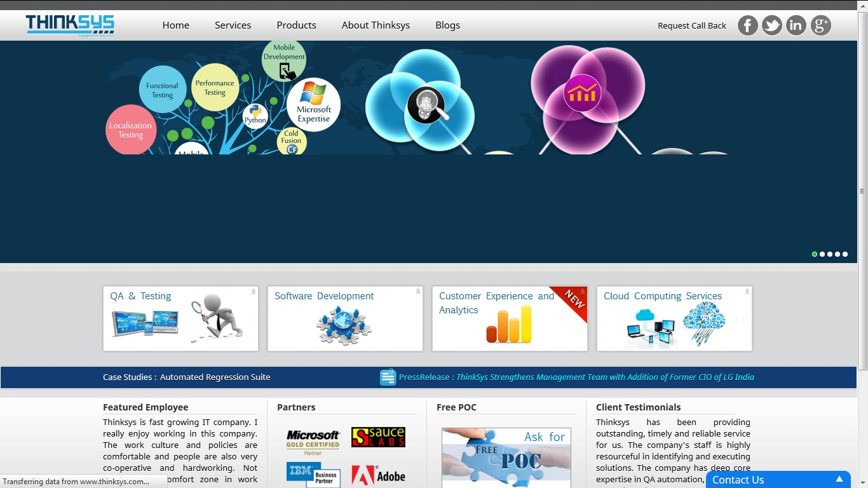Viewport: 868px width, 488px height.
Task: Click the IBM Business Partner logo
Action: point(313,475)
